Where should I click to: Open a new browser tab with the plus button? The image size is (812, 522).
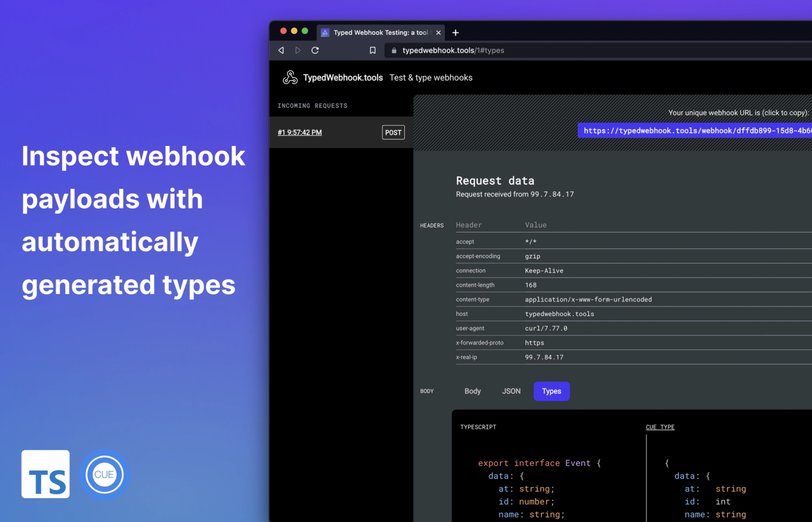click(x=455, y=32)
